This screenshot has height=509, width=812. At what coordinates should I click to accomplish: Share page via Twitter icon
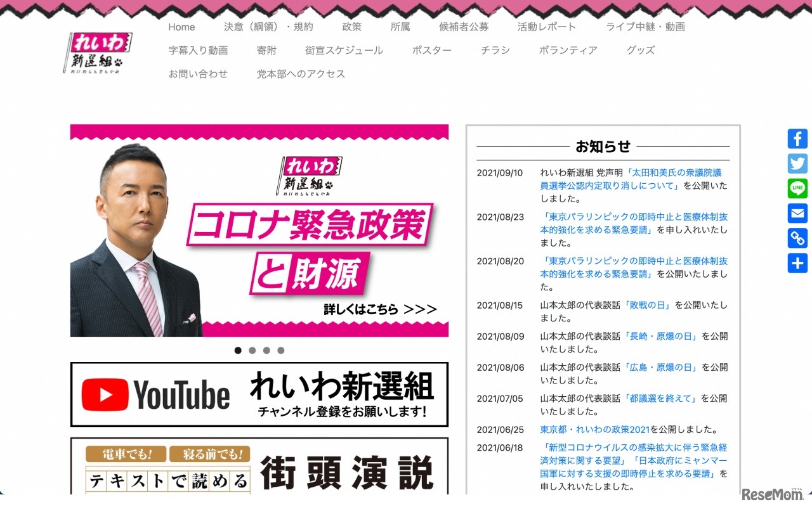[x=797, y=164]
